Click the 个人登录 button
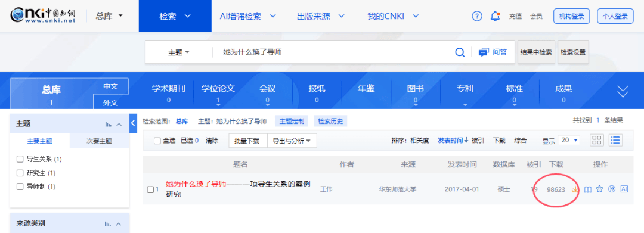 coord(615,17)
